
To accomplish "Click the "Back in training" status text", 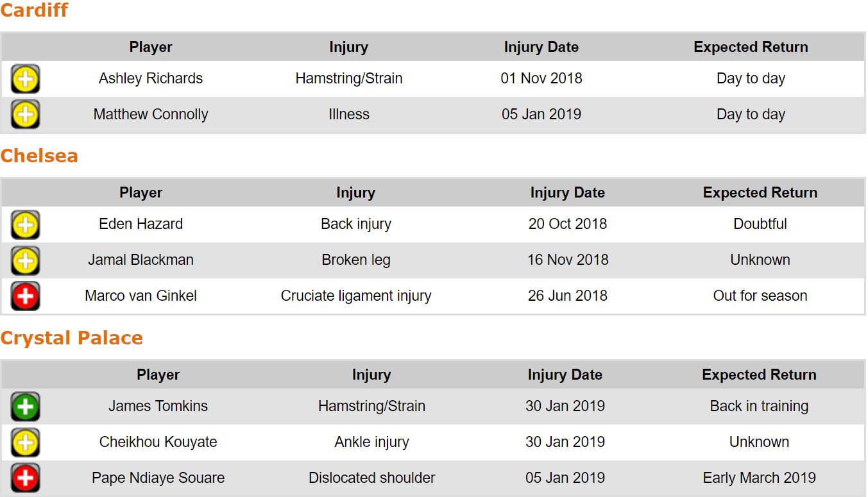I will click(x=759, y=406).
